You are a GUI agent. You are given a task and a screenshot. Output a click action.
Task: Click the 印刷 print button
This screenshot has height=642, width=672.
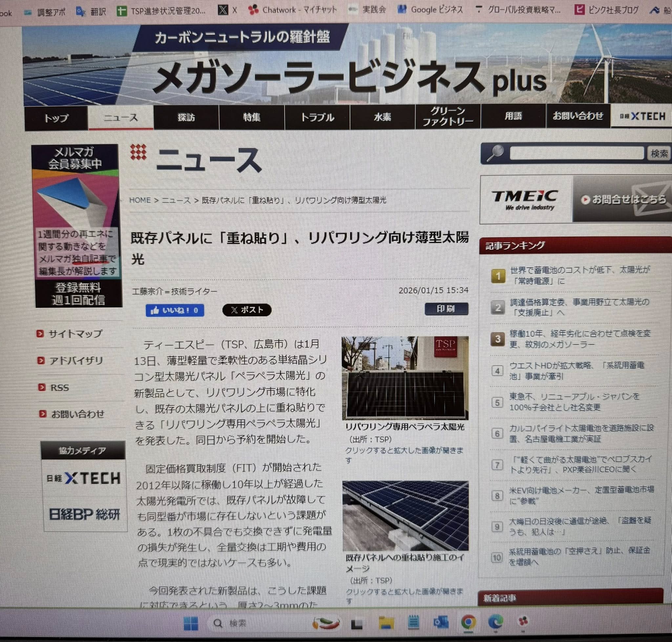[x=446, y=309]
